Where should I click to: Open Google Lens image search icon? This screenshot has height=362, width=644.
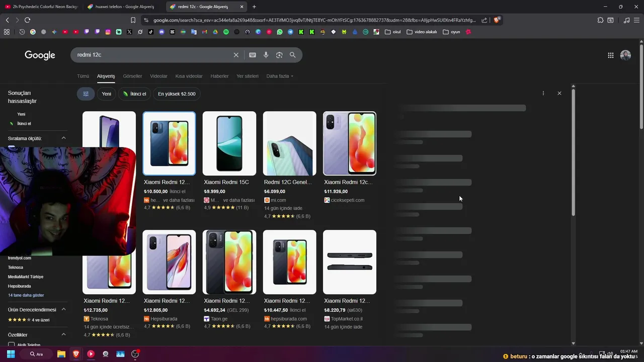point(279,55)
